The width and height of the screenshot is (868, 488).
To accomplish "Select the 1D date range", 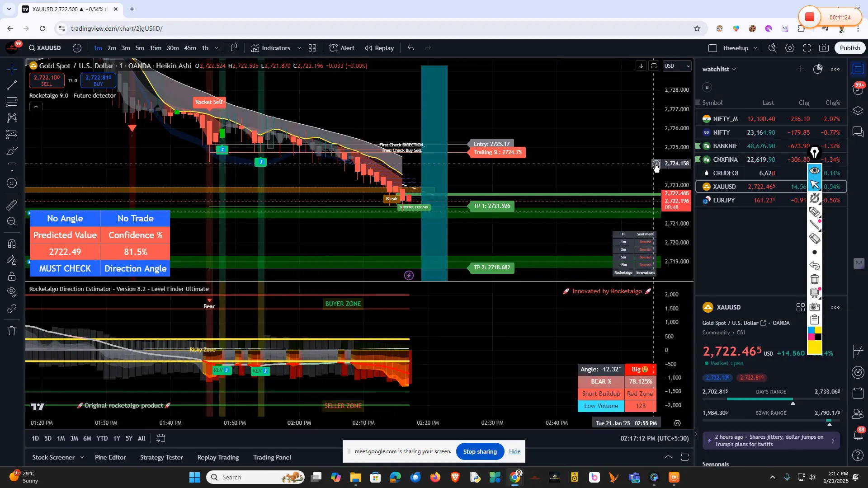I will pos(35,438).
